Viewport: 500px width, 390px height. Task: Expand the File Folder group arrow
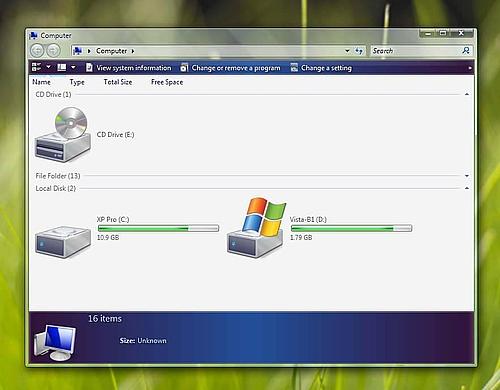[x=467, y=176]
